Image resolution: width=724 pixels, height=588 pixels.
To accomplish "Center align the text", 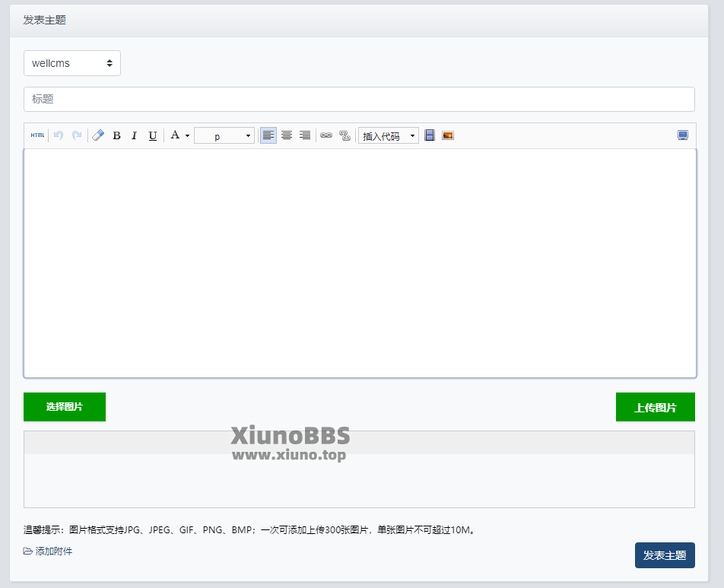I will [287, 135].
